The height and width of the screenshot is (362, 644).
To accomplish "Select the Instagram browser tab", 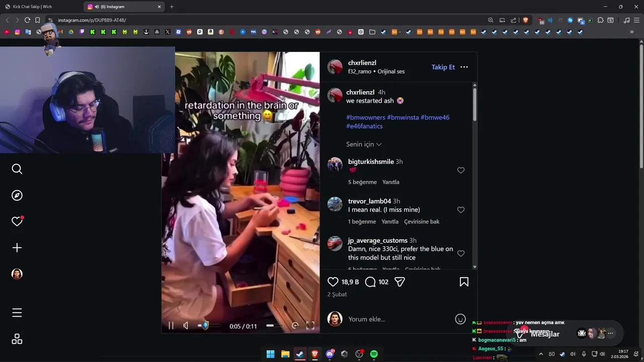I will pyautogui.click(x=124, y=7).
